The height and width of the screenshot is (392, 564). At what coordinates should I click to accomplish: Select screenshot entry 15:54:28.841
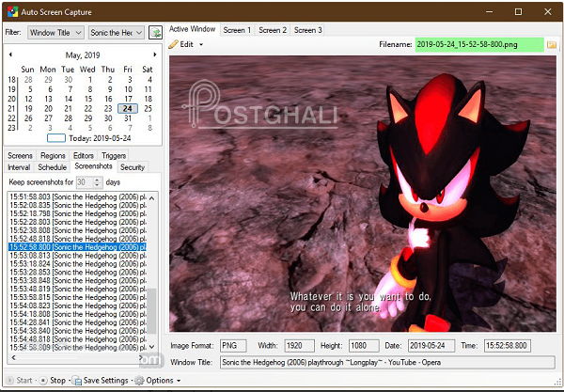click(77, 322)
